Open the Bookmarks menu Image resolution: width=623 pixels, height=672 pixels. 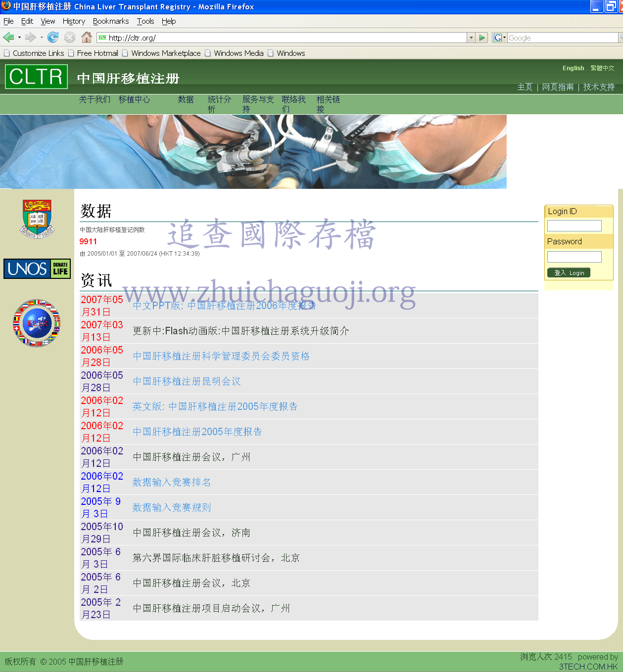(x=110, y=21)
